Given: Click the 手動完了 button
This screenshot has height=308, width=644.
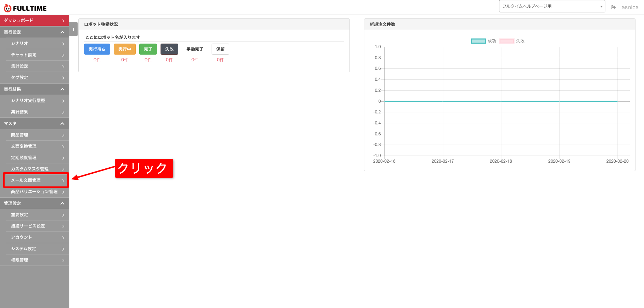Looking at the screenshot, I should pos(195,49).
